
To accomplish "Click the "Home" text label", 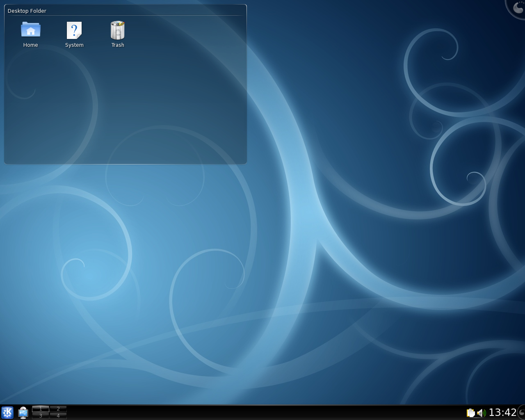I will point(31,45).
